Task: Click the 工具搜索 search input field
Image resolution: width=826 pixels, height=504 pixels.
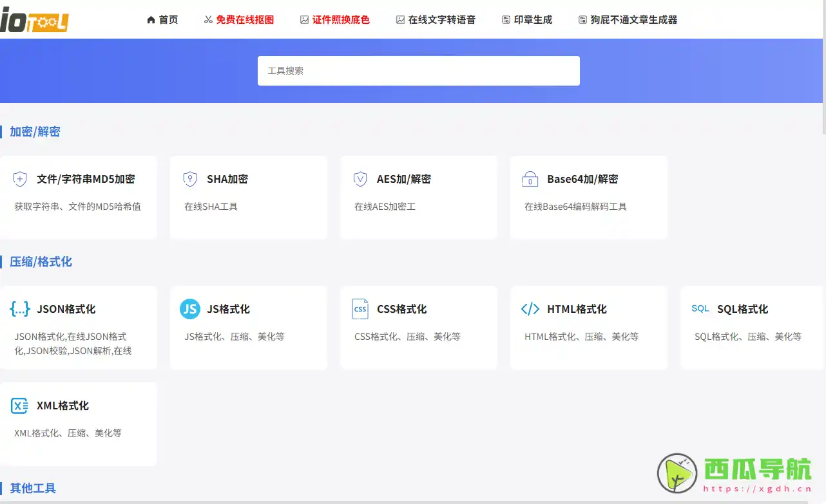Action: coord(418,71)
